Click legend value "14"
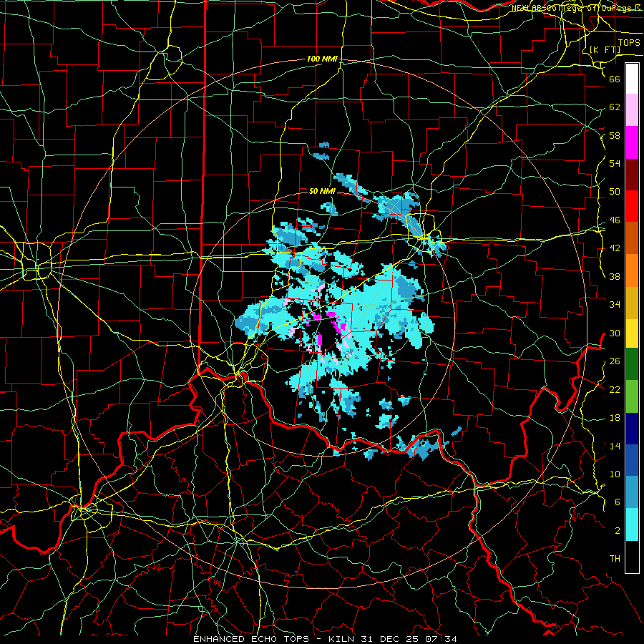The width and height of the screenshot is (644, 644). coord(615,446)
